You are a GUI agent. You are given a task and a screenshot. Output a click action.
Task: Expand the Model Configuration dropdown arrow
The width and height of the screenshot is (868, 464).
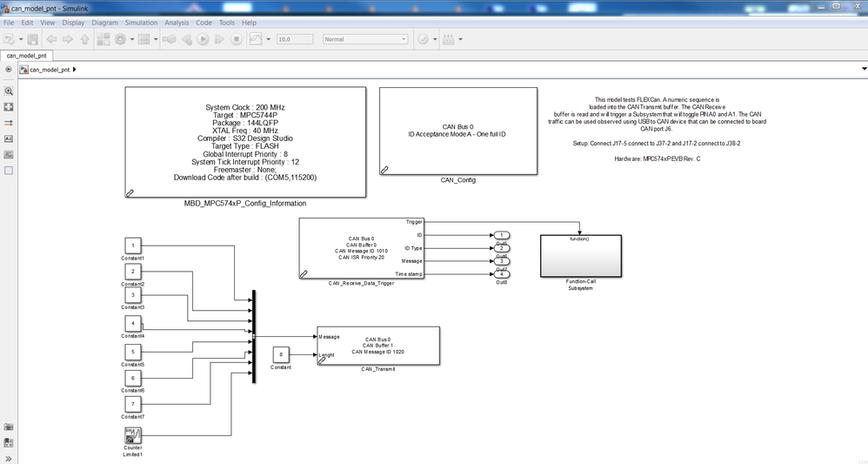(x=132, y=39)
